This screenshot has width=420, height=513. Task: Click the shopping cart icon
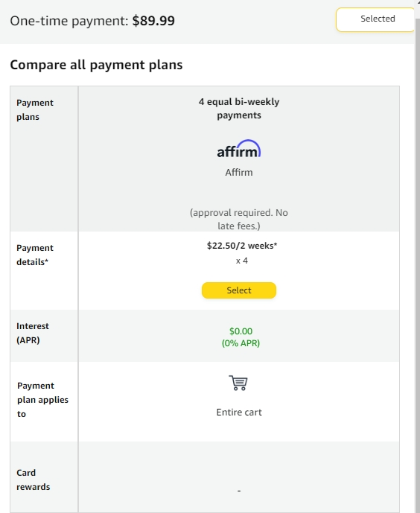pos(238,383)
